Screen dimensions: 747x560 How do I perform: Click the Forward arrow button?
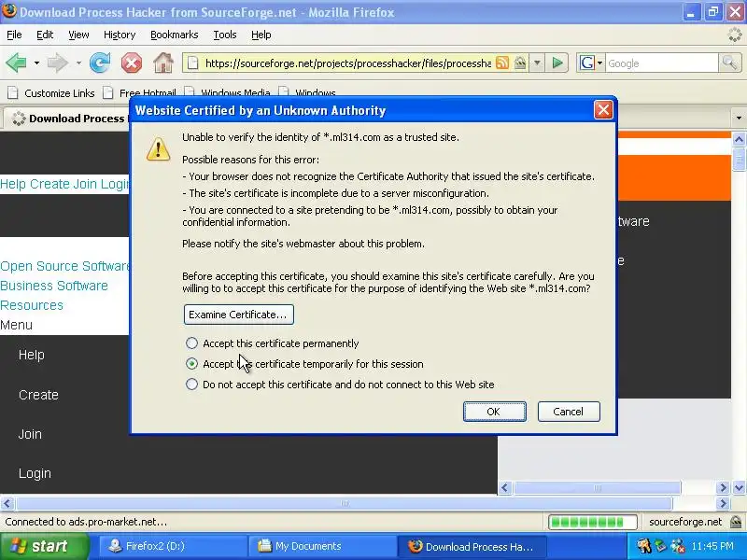click(x=57, y=63)
